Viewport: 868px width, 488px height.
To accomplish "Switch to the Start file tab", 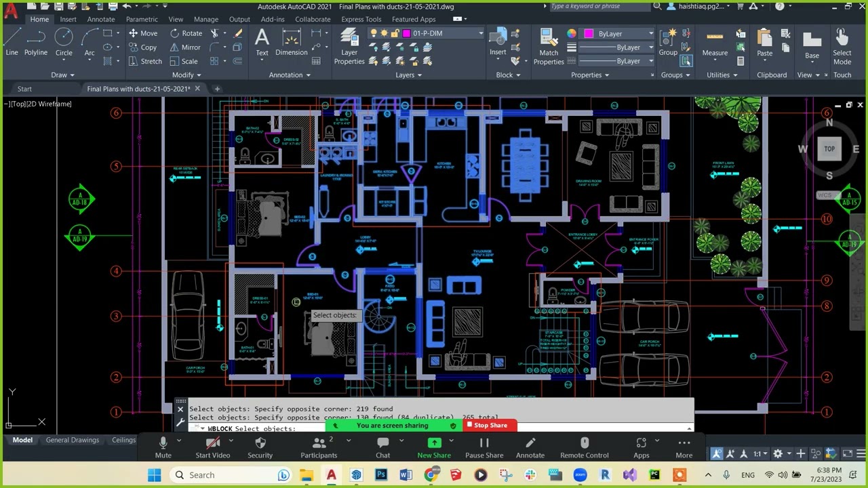I will pyautogui.click(x=24, y=89).
